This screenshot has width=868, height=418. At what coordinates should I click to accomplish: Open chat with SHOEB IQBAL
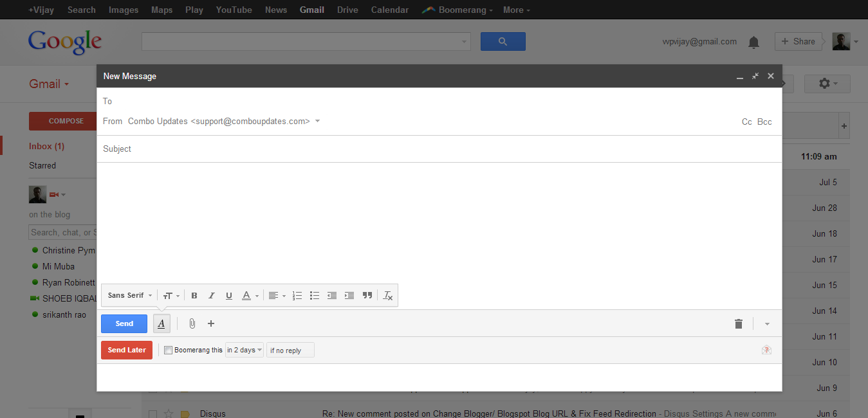[x=70, y=298]
